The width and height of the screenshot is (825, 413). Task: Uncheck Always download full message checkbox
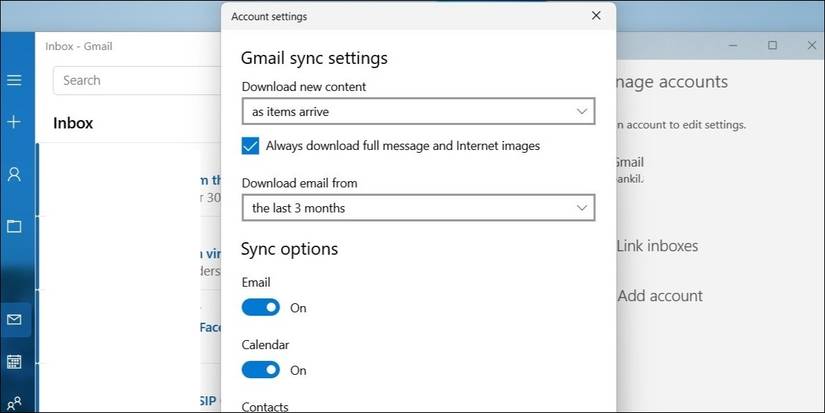pyautogui.click(x=250, y=146)
